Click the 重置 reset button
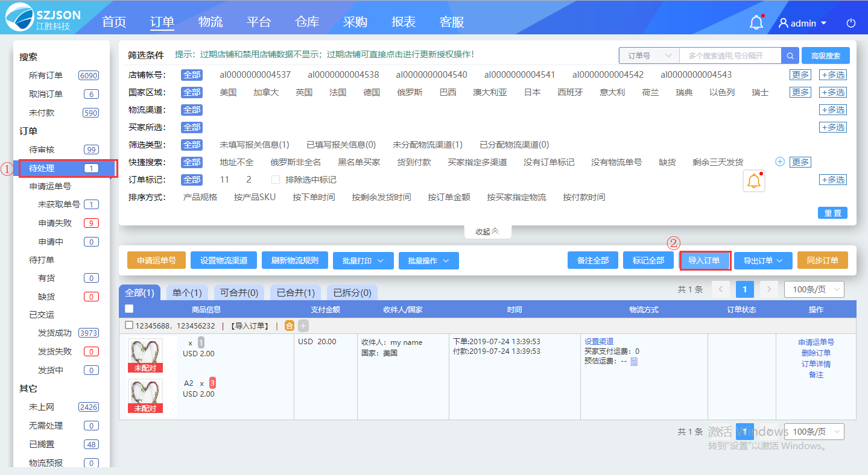The height and width of the screenshot is (475, 868). 832,213
